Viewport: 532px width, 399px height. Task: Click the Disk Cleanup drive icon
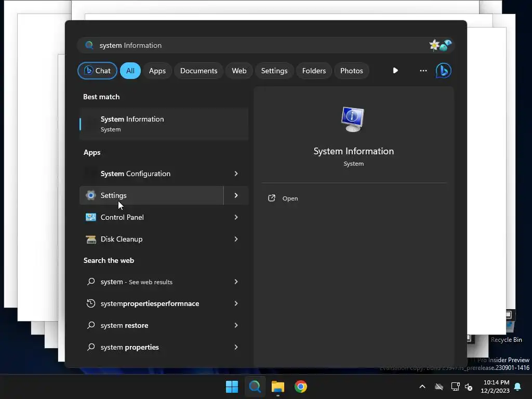click(90, 239)
